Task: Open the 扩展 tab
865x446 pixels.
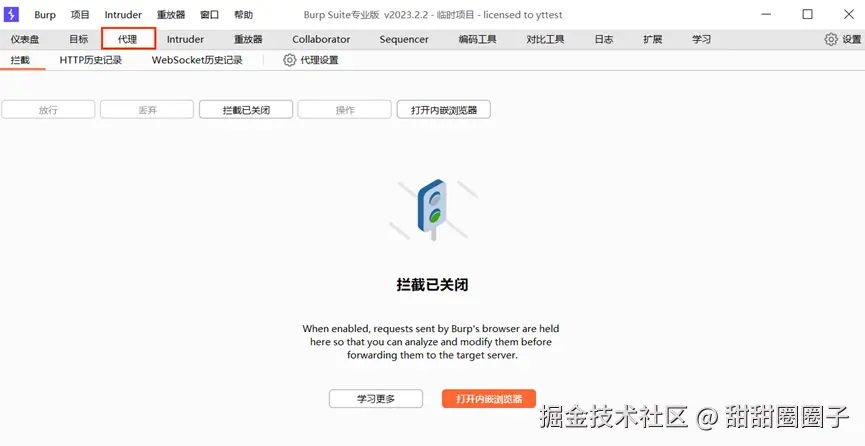Action: coord(653,39)
